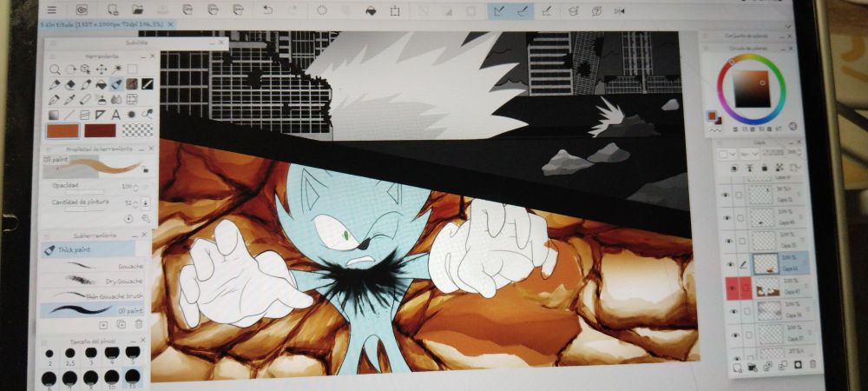Select the highlighted paint tube brush tool
The image size is (868, 391).
click(x=117, y=84)
